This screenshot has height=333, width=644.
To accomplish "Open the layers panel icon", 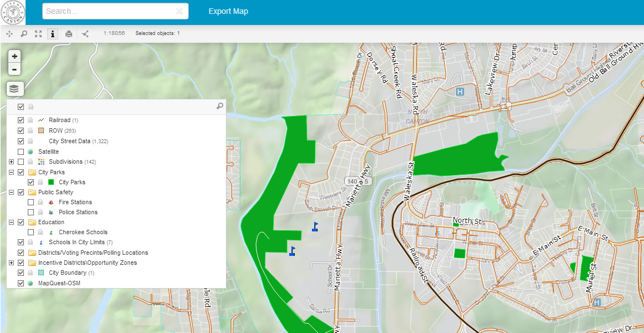I will 14,89.
